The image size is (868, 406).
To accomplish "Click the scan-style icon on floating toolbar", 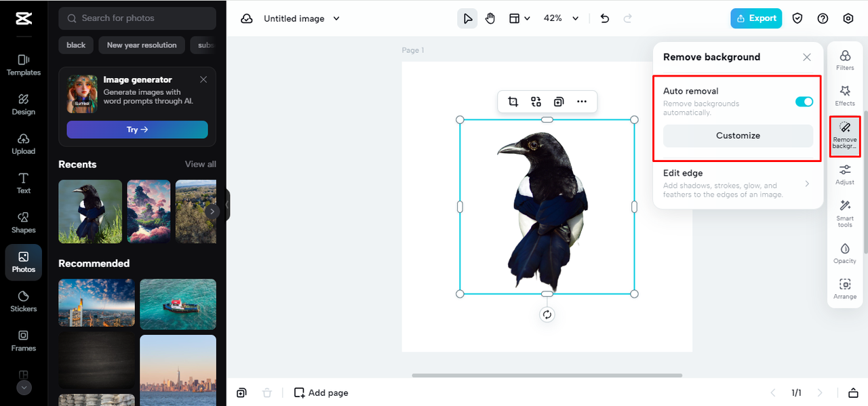I will 536,102.
